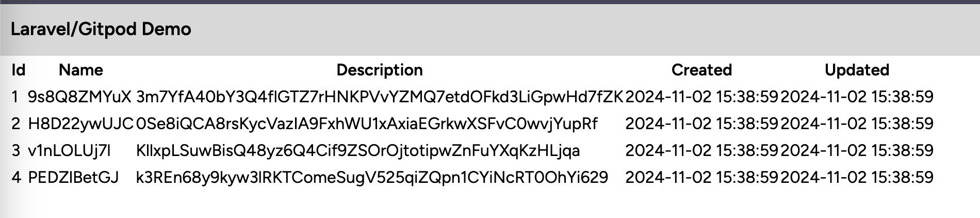Click the Name column header
The height and width of the screenshot is (218, 980).
[81, 70]
